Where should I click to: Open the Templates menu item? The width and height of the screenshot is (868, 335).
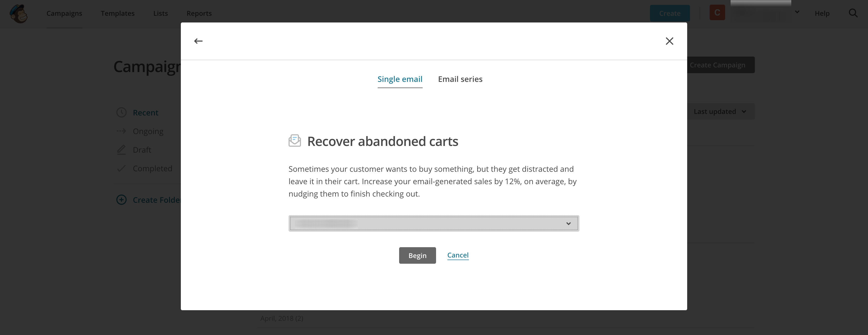(118, 13)
